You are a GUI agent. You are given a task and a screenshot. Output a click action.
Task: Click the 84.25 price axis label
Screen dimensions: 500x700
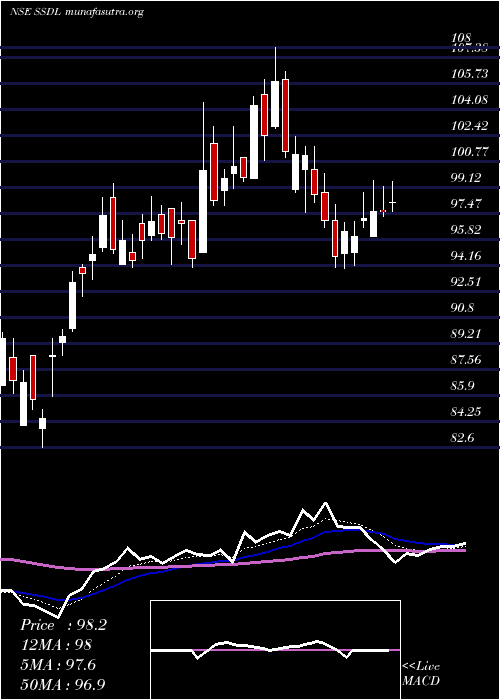(467, 411)
